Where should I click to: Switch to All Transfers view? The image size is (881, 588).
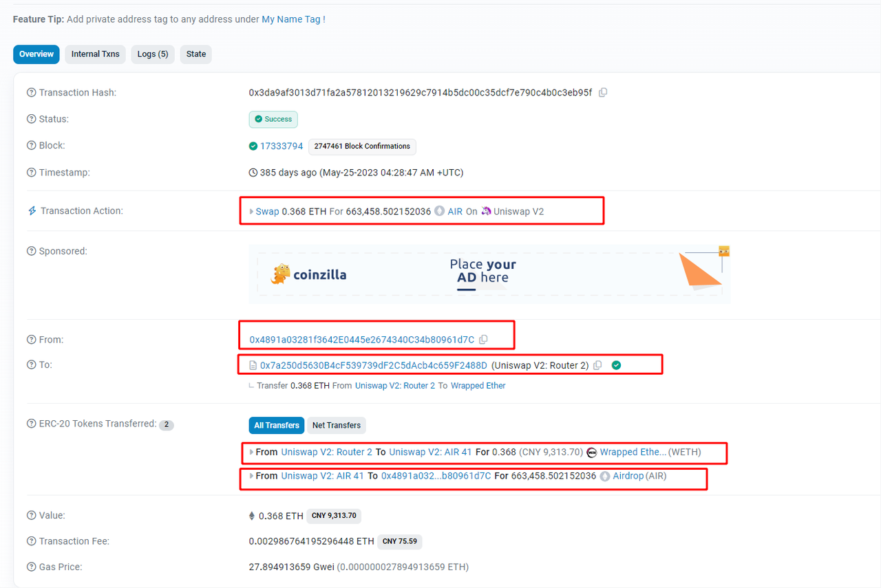(x=277, y=426)
